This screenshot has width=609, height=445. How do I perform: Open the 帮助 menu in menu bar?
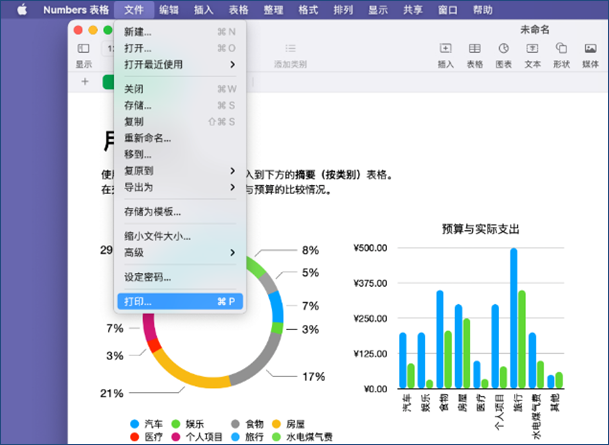point(483,10)
